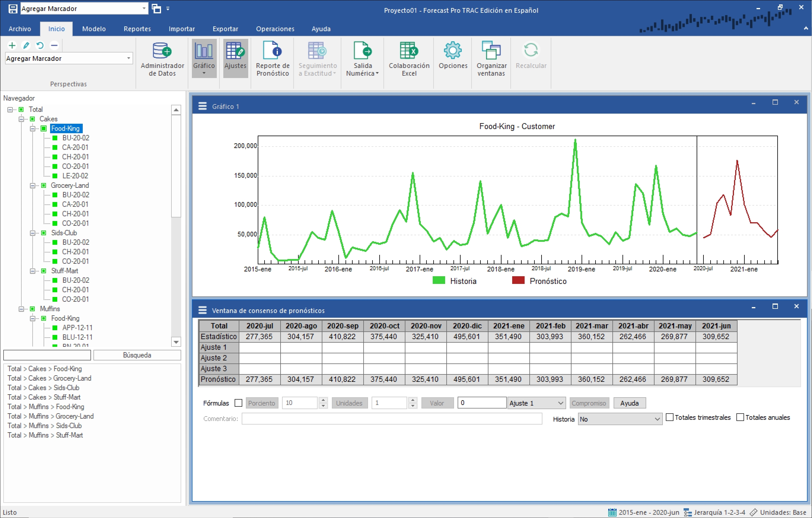Check Totales anuales option
The height and width of the screenshot is (518, 812).
(740, 417)
